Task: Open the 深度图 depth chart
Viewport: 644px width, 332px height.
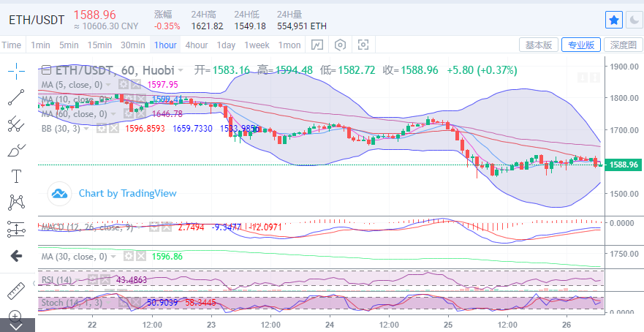Action: tap(624, 45)
